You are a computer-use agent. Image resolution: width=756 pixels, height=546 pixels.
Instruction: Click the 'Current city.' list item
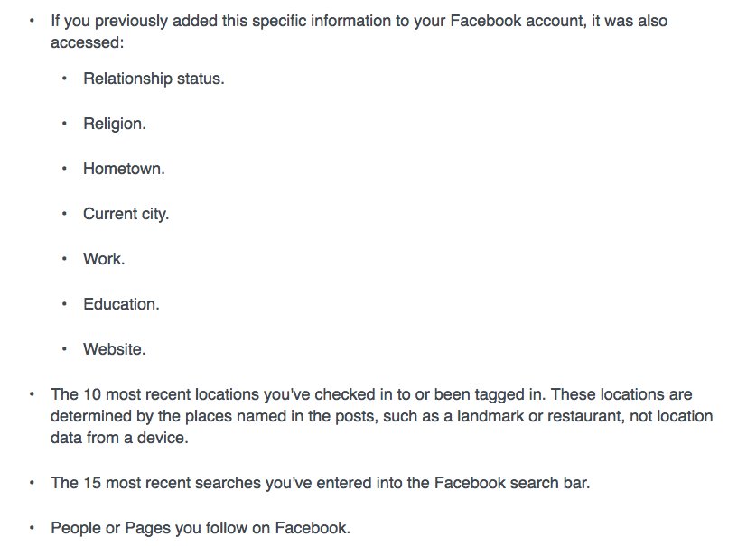(126, 214)
